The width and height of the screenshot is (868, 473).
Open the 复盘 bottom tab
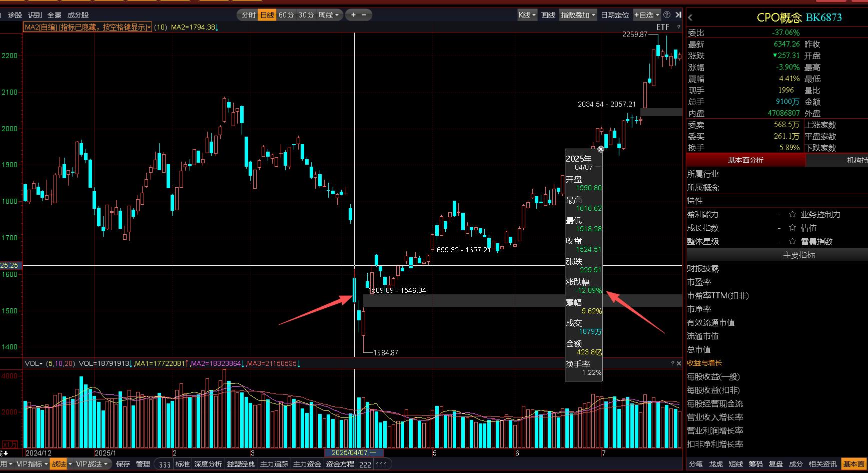pyautogui.click(x=776, y=464)
